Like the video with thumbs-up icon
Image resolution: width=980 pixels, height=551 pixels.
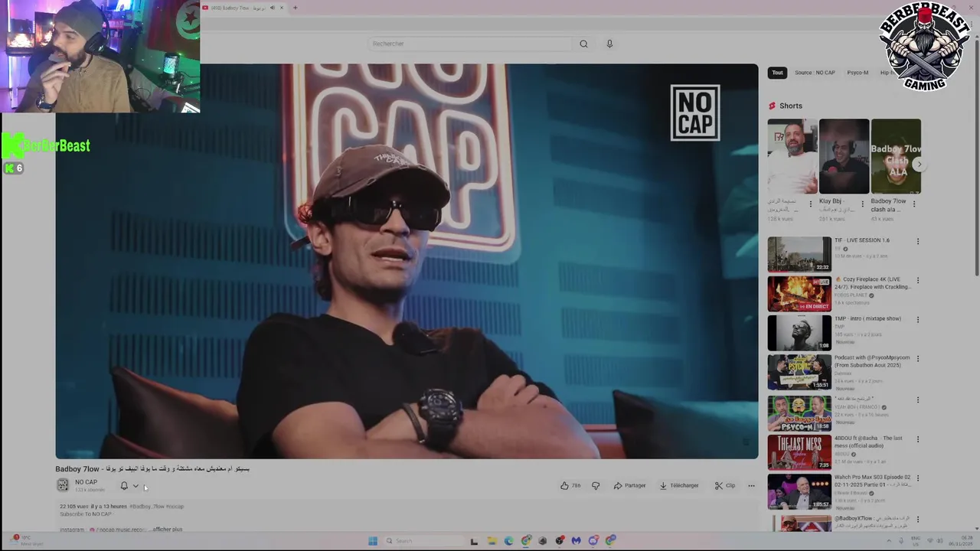coord(564,485)
